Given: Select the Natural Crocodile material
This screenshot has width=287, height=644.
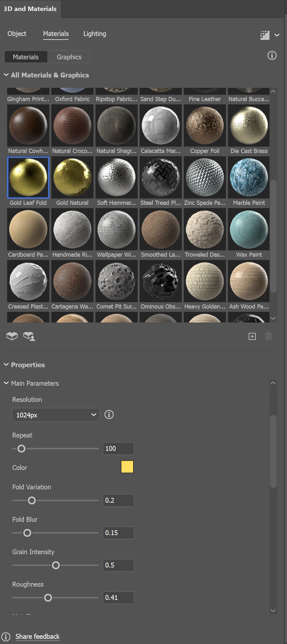Looking at the screenshot, I should 72,126.
